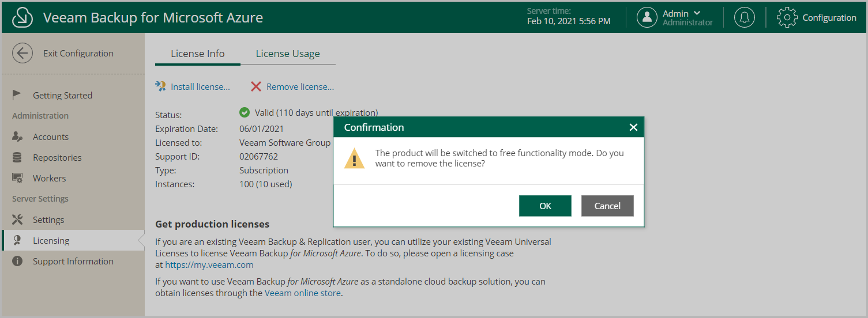Click the Instances value 100 (10 used)
The height and width of the screenshot is (318, 868).
[x=265, y=184]
